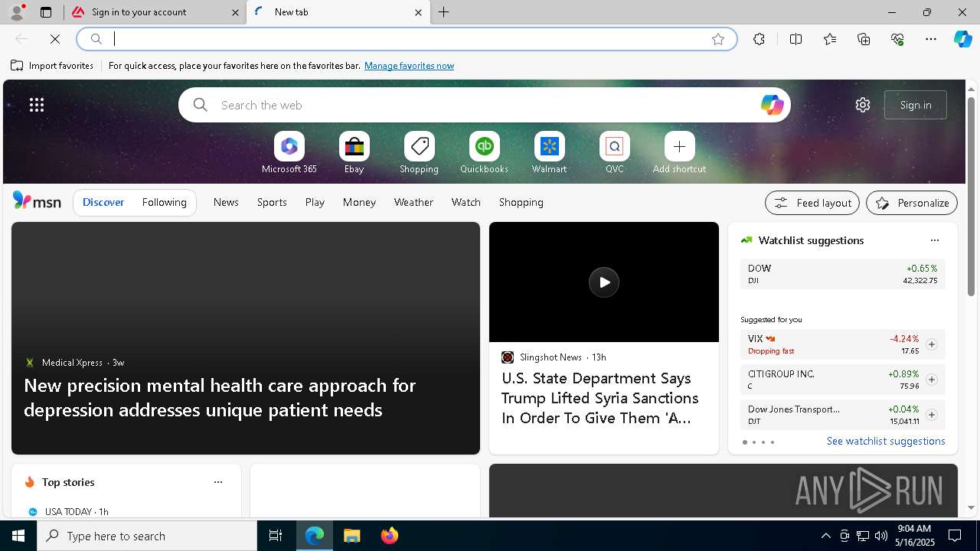The height and width of the screenshot is (551, 980).
Task: Open the Walmart shortcut
Action: 550,152
